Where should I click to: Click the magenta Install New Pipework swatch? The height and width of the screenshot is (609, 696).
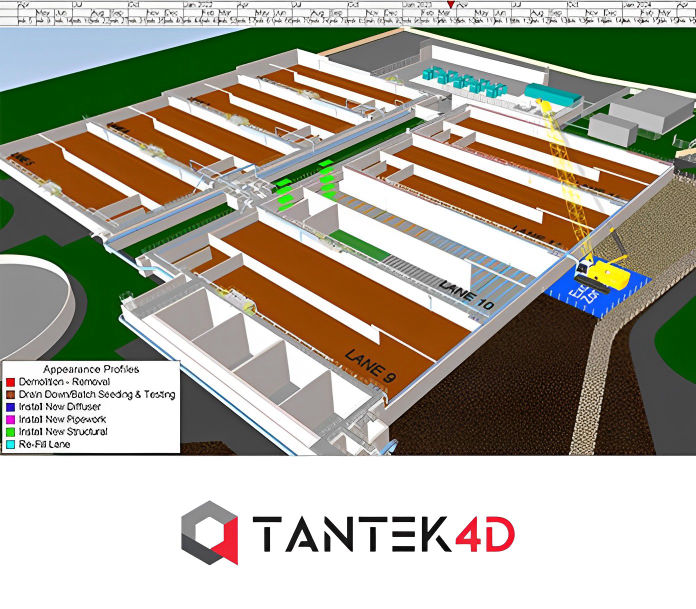pos(11,419)
